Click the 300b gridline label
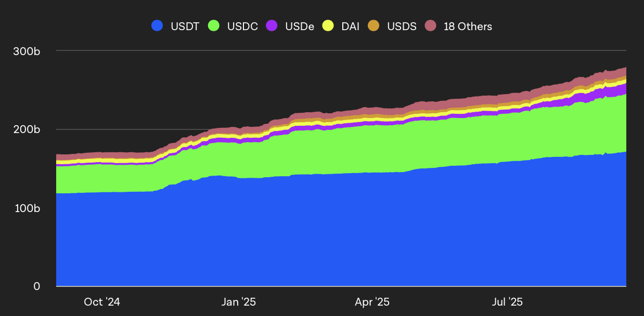Viewport: 644px width, 316px height. [27, 51]
